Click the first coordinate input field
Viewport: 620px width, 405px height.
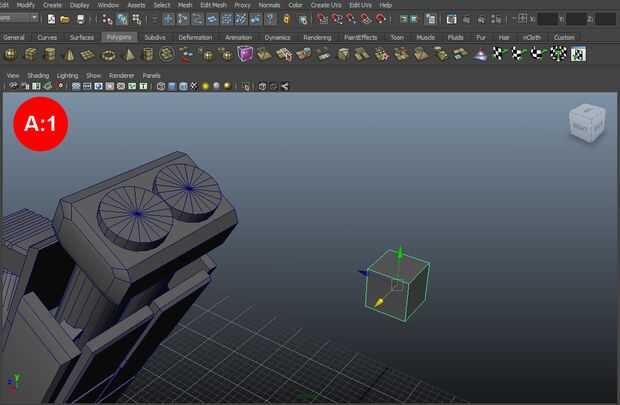(x=548, y=19)
